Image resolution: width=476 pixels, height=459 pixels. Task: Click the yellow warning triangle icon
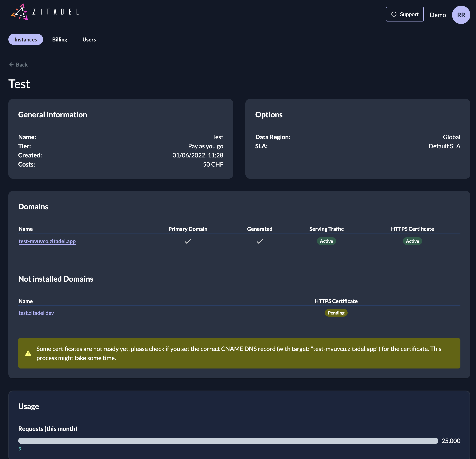(x=28, y=353)
